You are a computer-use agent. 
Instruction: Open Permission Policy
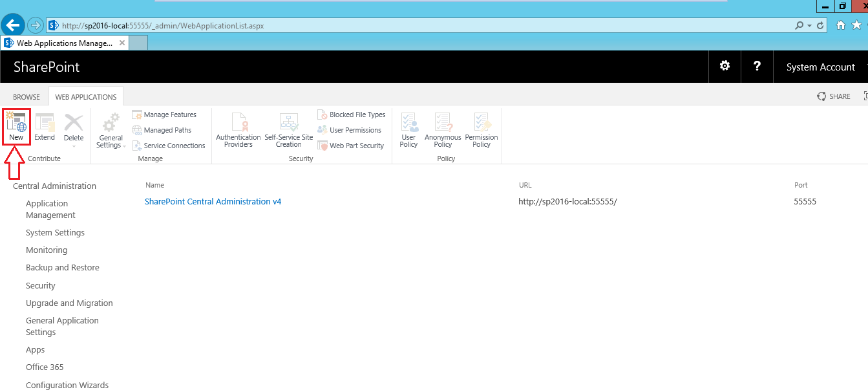coord(482,130)
